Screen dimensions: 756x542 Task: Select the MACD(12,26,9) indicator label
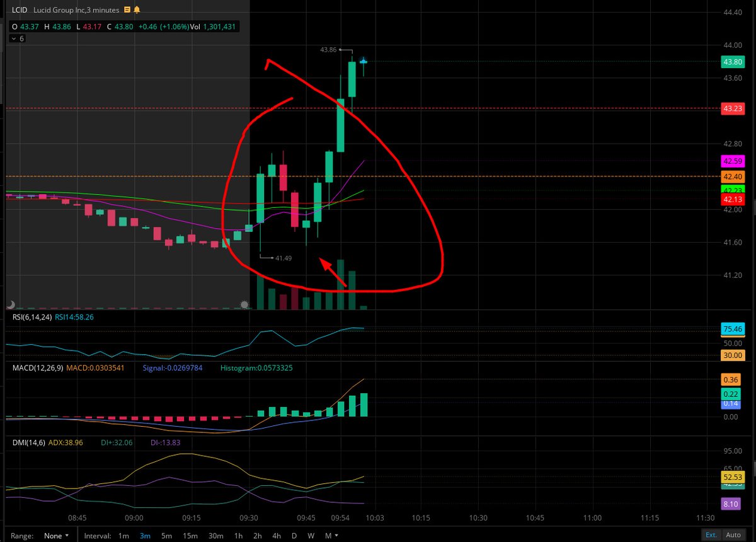[x=37, y=367]
